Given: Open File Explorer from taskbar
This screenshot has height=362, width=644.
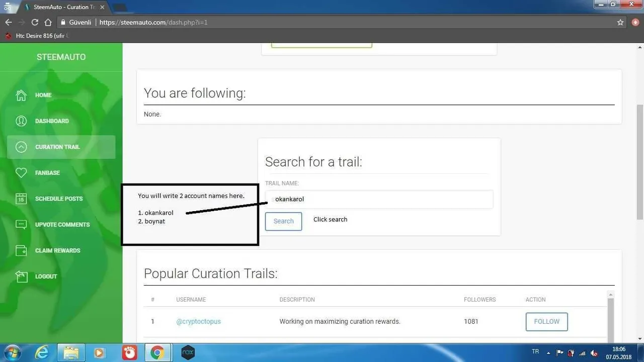Looking at the screenshot, I should point(71,352).
